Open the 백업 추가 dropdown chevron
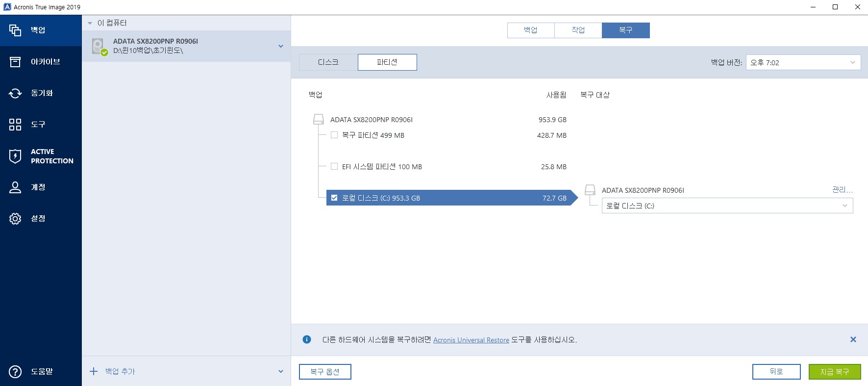Viewport: 868px width, 386px height. click(x=281, y=371)
